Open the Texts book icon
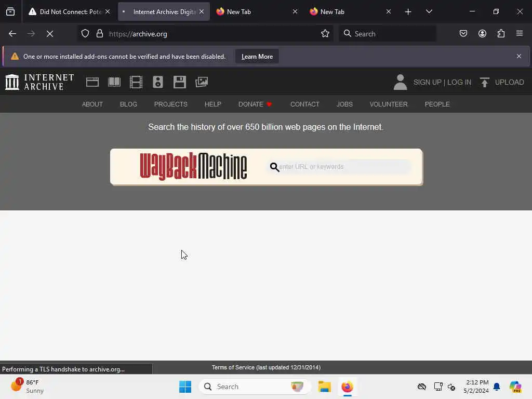 (114, 82)
